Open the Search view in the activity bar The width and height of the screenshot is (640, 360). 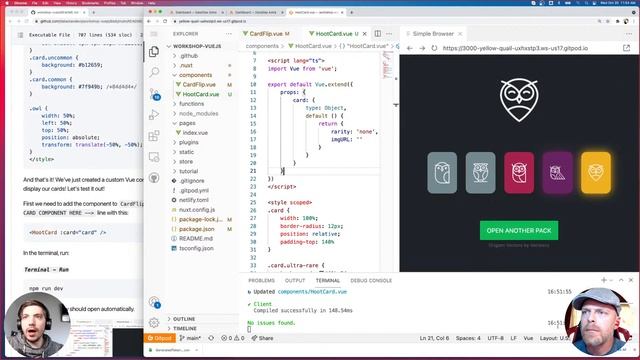(x=154, y=73)
